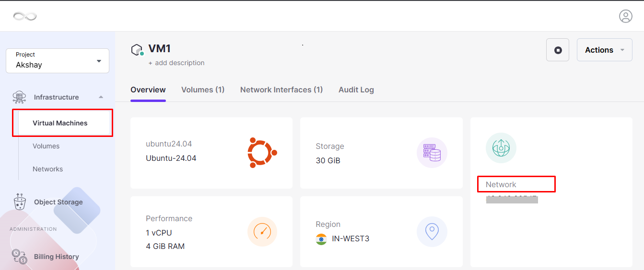The height and width of the screenshot is (270, 644).
Task: Open the Network Interfaces (1) tab
Action: (281, 90)
